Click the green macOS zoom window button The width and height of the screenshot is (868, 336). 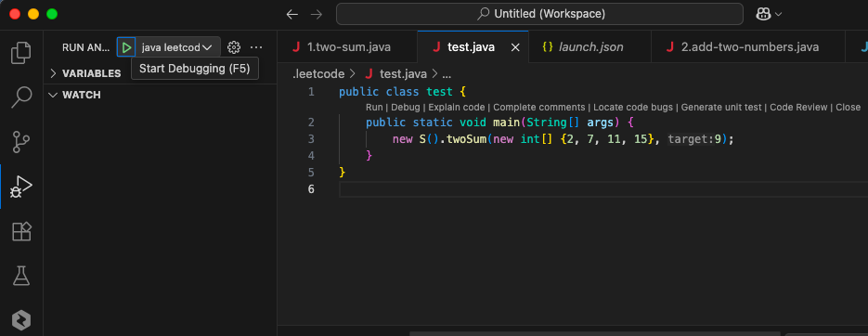52,15
